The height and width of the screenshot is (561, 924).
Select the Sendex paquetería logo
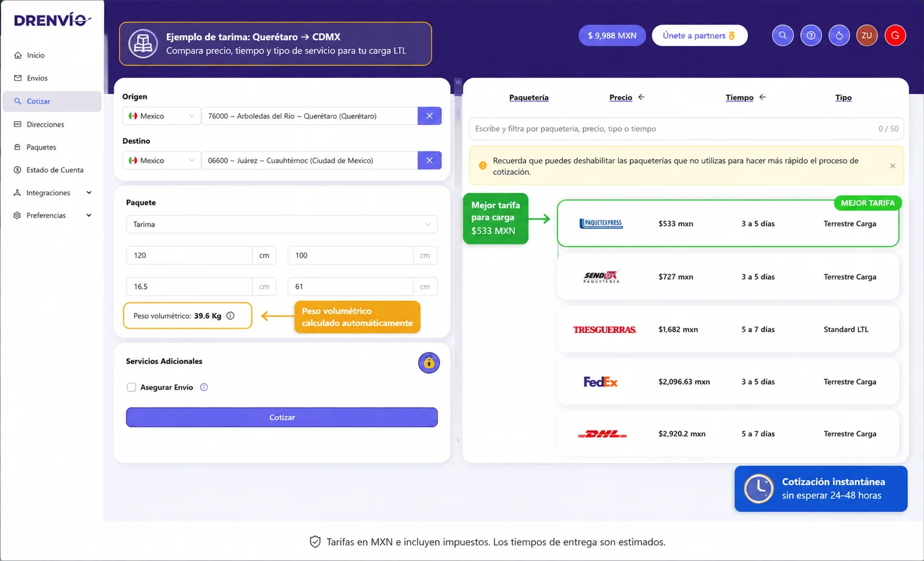pos(601,277)
